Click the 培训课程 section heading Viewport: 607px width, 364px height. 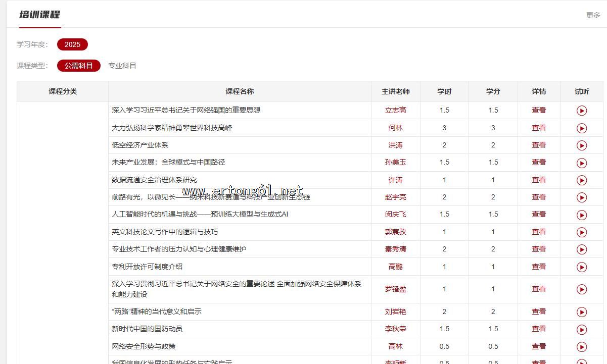click(39, 15)
